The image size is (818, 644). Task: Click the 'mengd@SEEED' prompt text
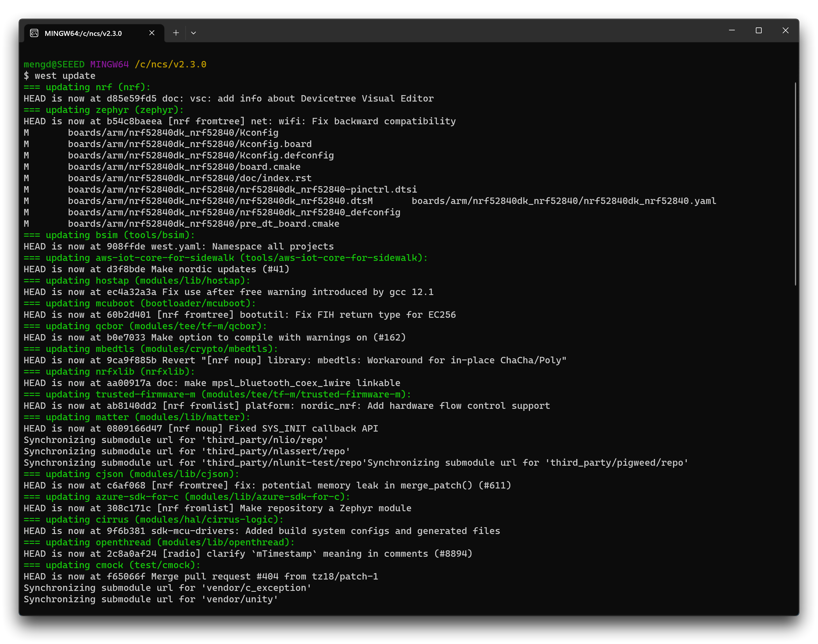54,64
